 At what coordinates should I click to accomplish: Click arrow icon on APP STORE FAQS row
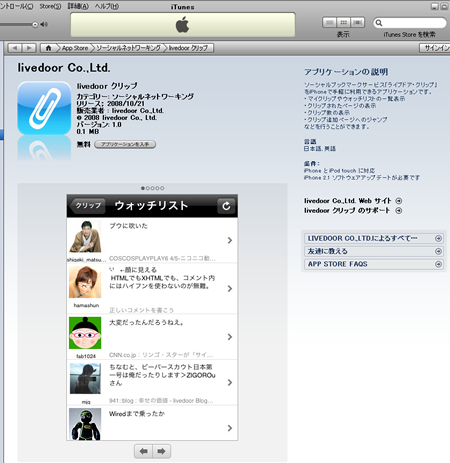coord(439,264)
